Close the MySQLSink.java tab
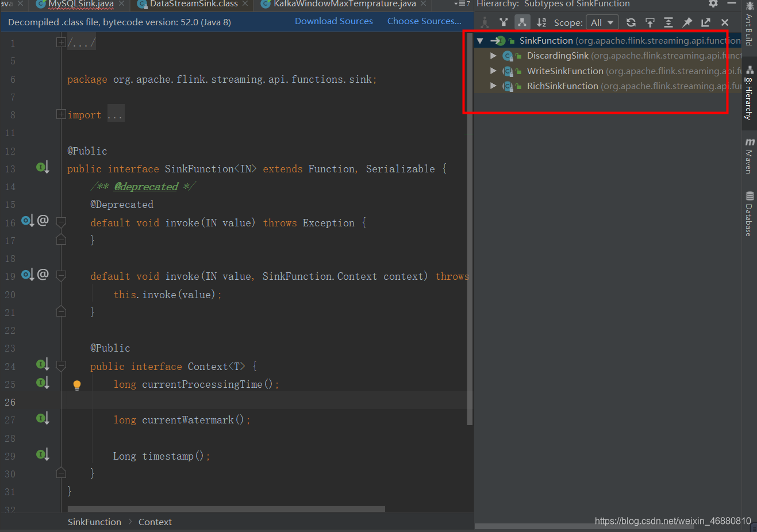The height and width of the screenshot is (532, 757). pos(121,4)
